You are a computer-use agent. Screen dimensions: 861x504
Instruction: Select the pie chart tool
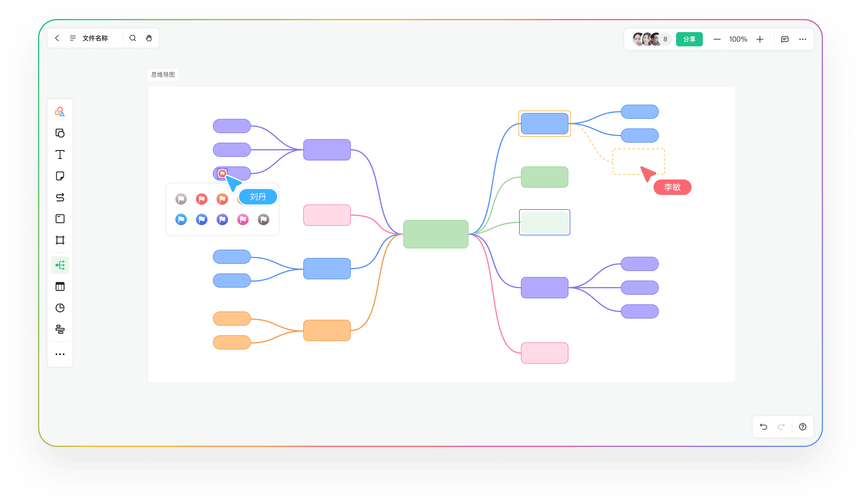click(60, 308)
